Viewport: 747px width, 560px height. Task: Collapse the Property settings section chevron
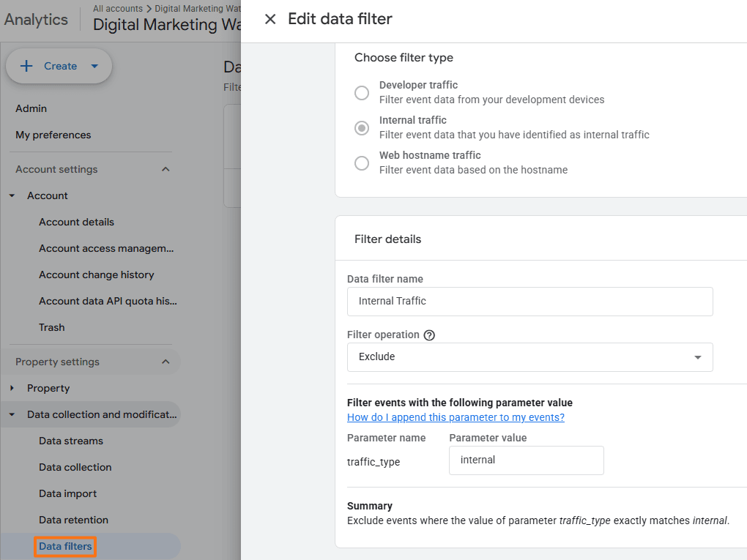(166, 362)
